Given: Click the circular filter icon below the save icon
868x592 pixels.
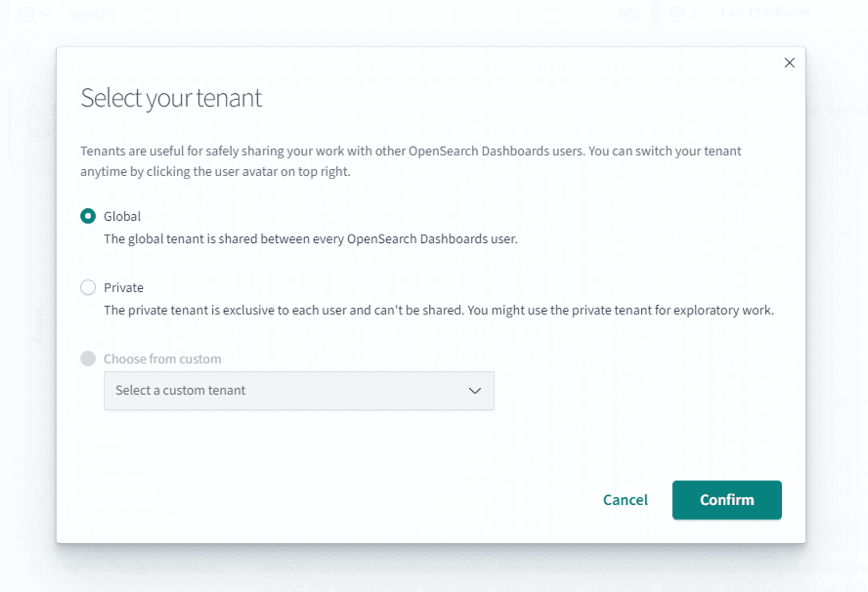Looking at the screenshot, I should click(x=20, y=53).
